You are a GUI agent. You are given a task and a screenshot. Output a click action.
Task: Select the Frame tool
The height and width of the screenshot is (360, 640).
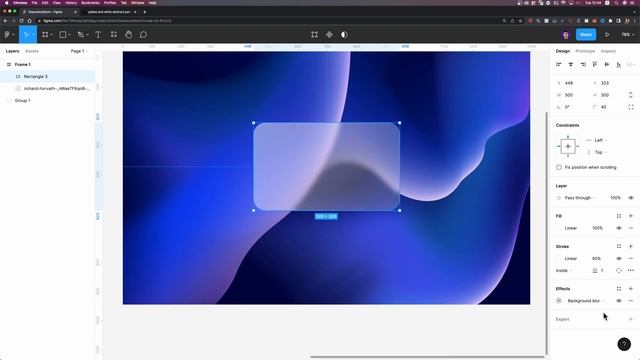45,35
